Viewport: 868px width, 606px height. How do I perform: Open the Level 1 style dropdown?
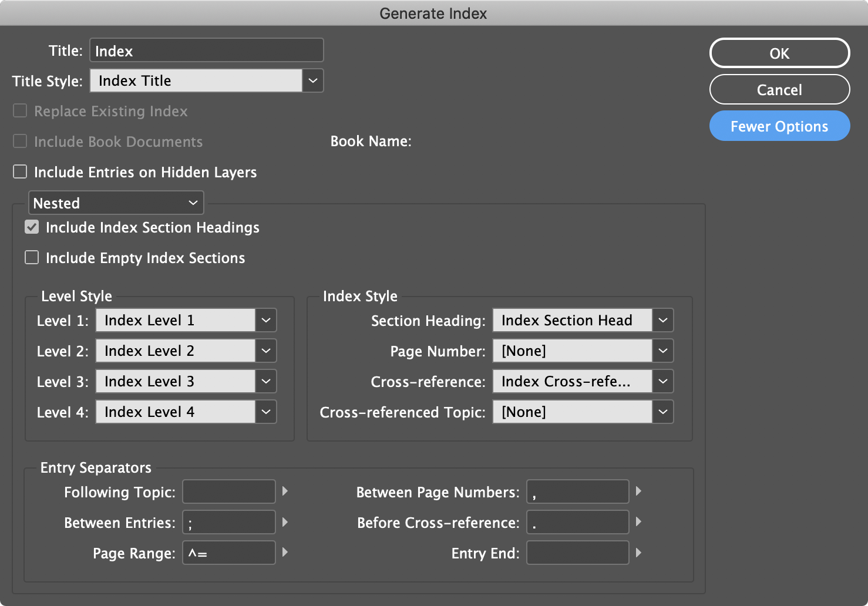coord(265,320)
